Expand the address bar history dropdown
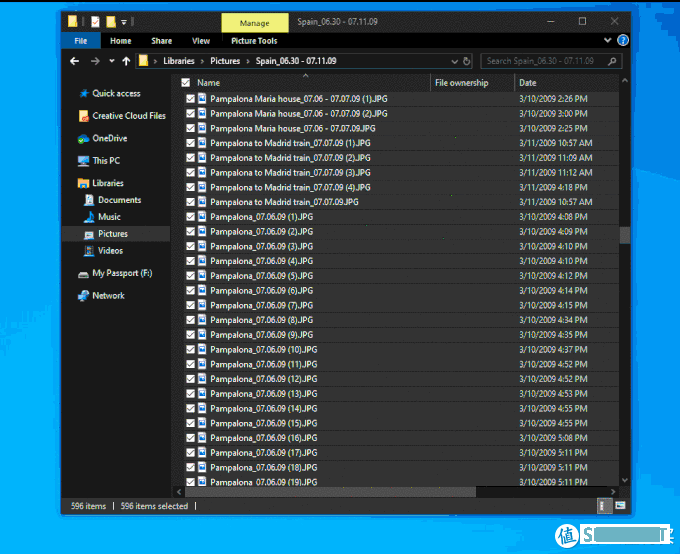This screenshot has height=554, width=680. 454,61
